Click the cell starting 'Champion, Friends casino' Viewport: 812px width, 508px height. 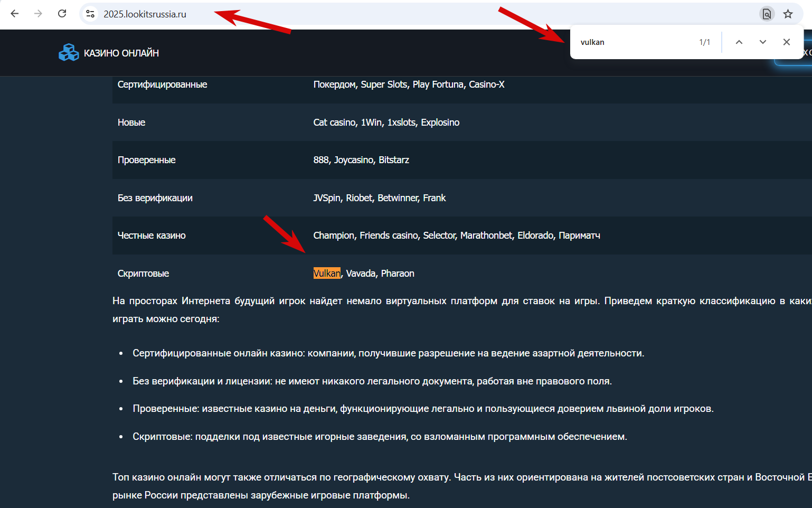(457, 236)
